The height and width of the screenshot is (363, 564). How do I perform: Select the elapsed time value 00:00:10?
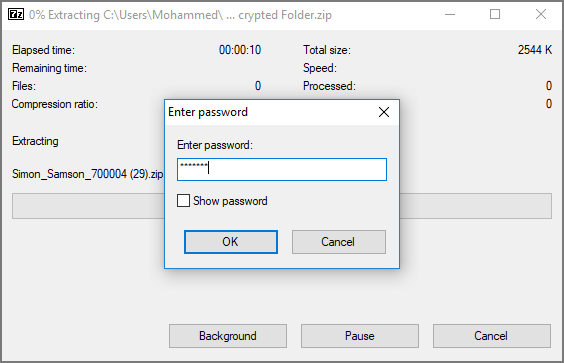[x=240, y=50]
